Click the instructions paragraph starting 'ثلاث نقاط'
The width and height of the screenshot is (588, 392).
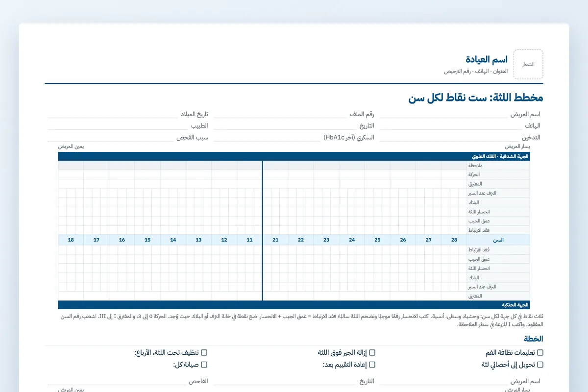click(x=301, y=320)
